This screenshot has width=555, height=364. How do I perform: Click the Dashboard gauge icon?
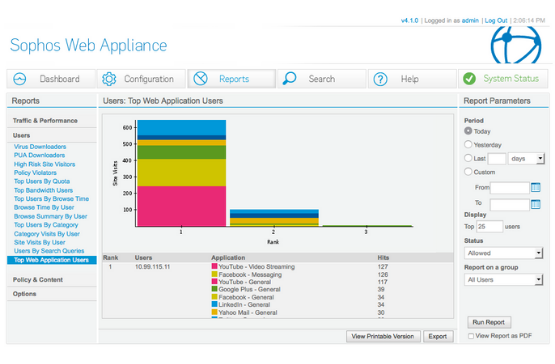click(20, 79)
